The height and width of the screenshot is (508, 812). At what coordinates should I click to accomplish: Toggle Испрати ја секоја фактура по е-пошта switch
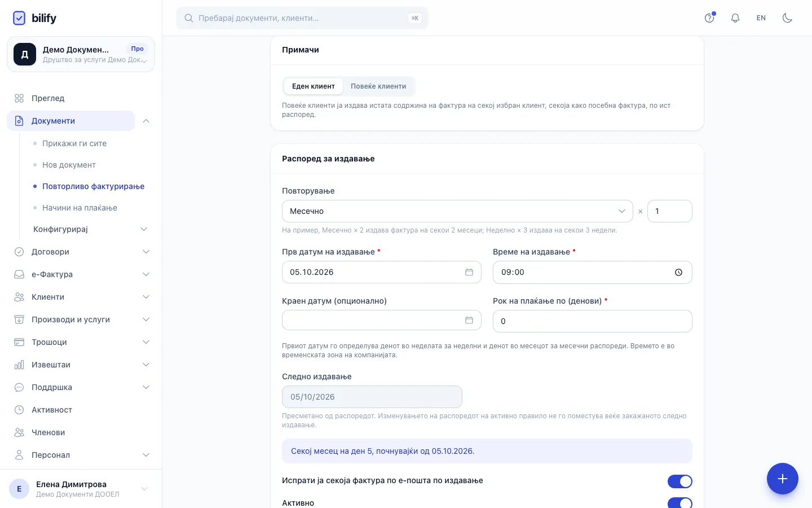pyautogui.click(x=680, y=481)
